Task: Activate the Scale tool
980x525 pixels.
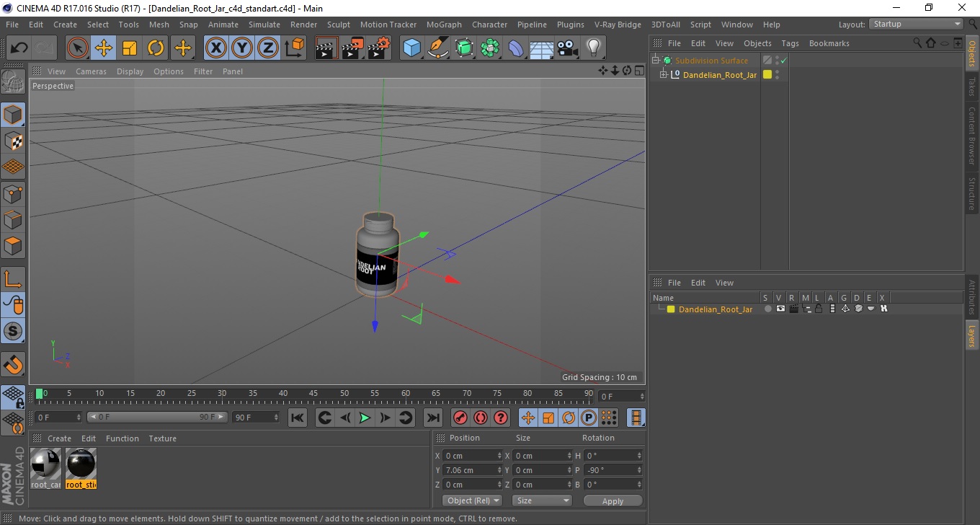Action: [x=130, y=48]
